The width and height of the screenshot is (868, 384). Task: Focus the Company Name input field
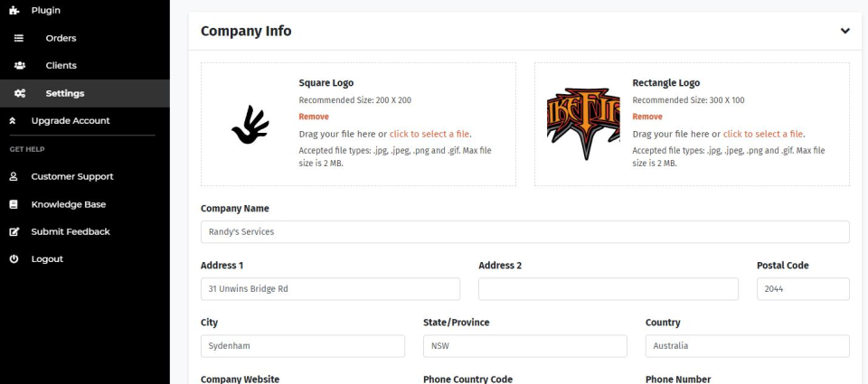[524, 232]
